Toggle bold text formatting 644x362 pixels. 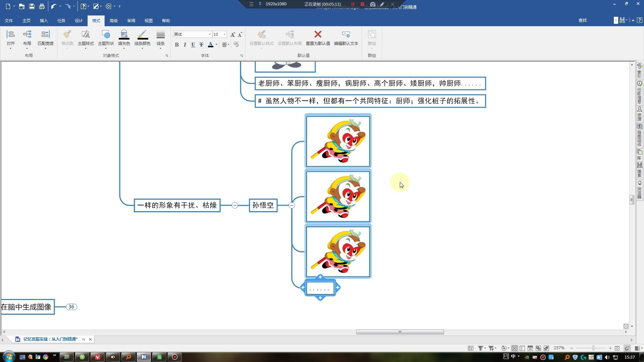click(x=177, y=45)
